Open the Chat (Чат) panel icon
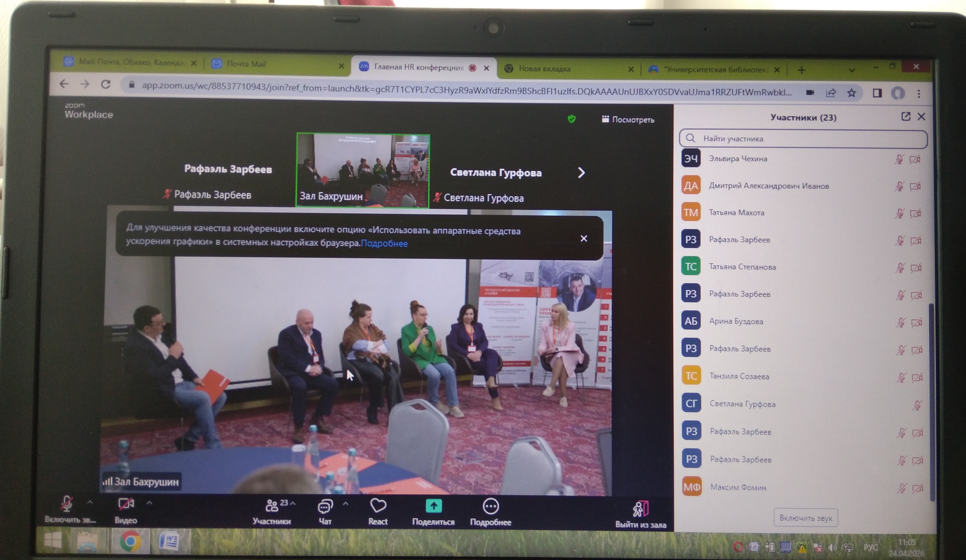The height and width of the screenshot is (560, 966). (325, 507)
